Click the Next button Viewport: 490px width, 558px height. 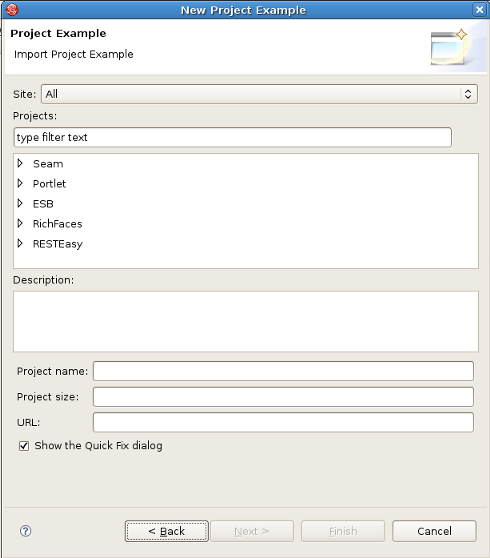[252, 531]
